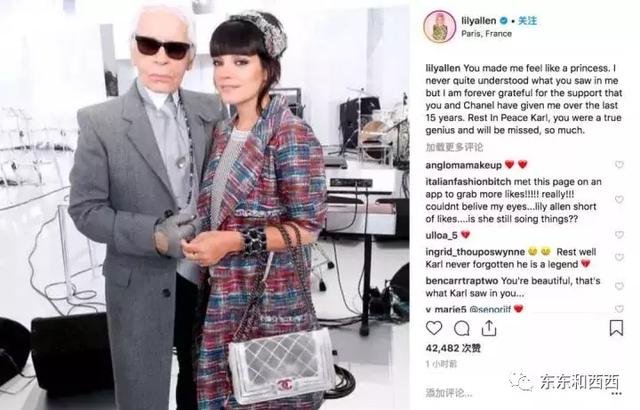Like italianfashionbitch's comment heart

(619, 199)
